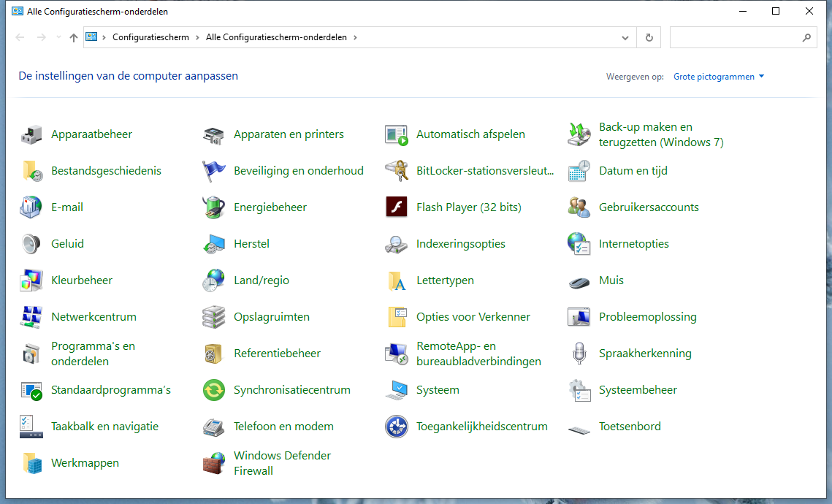Click the Muis mouse icon
The width and height of the screenshot is (832, 504).
tap(579, 282)
